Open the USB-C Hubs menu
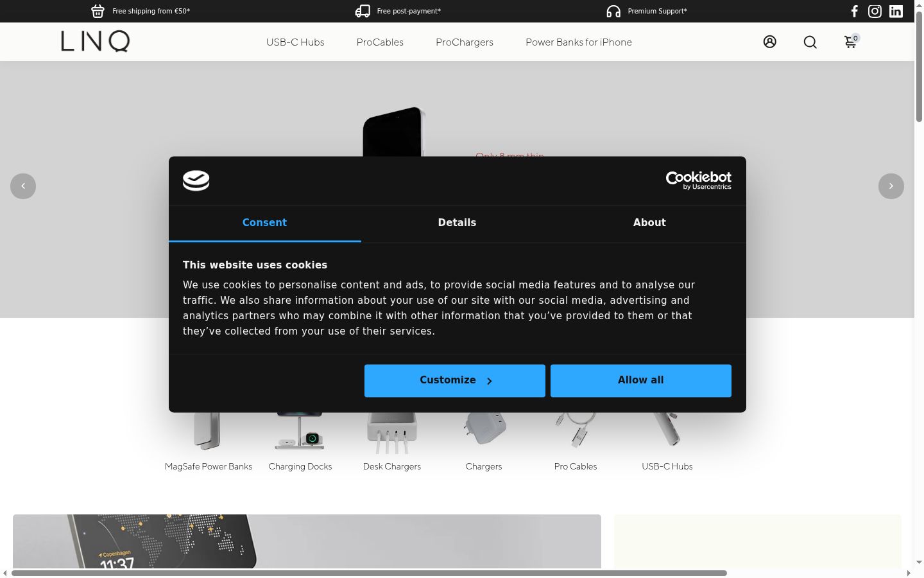Viewport: 924px width, 578px height. [295, 42]
